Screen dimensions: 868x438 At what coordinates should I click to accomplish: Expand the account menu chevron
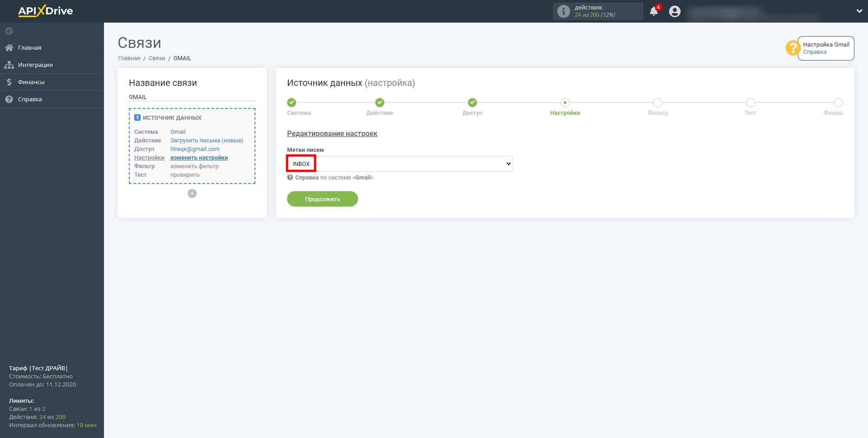[859, 11]
